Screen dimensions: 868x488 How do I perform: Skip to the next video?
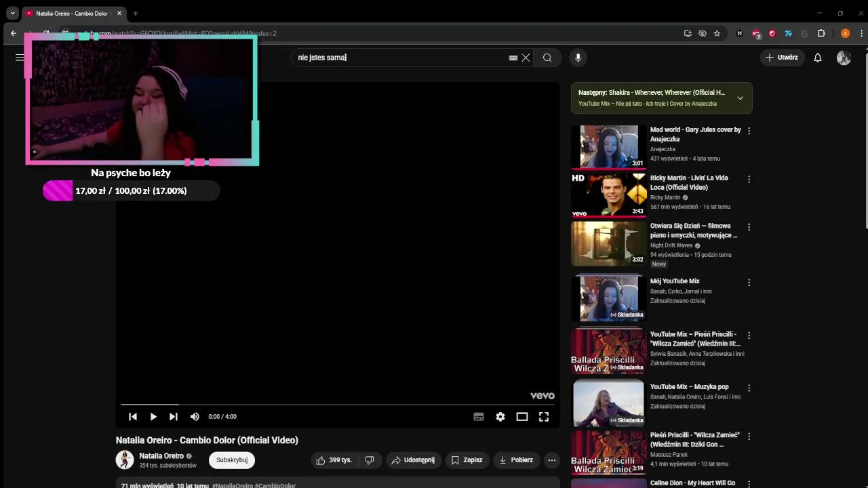pos(174,417)
